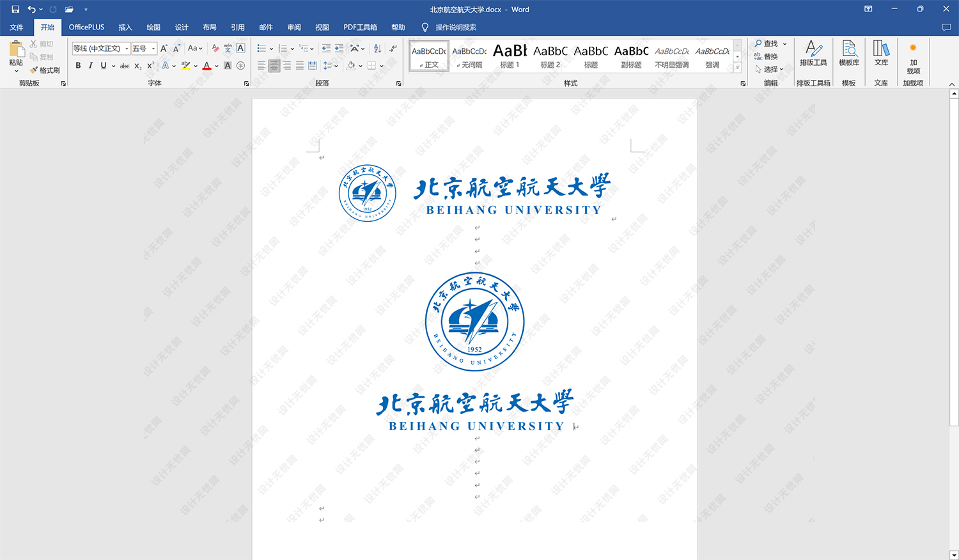Click the Find (查找) magnifier icon
Viewport: 959px width, 560px height.
(758, 43)
